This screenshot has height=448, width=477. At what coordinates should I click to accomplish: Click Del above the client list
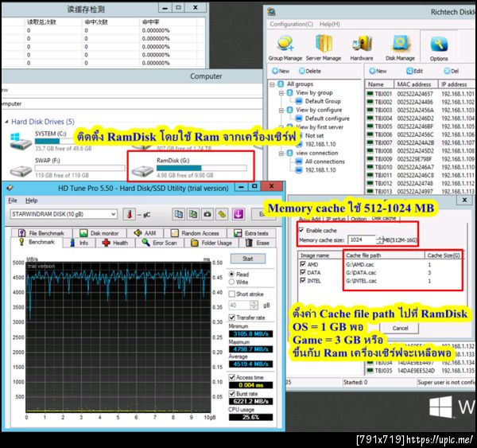pyautogui.click(x=451, y=71)
